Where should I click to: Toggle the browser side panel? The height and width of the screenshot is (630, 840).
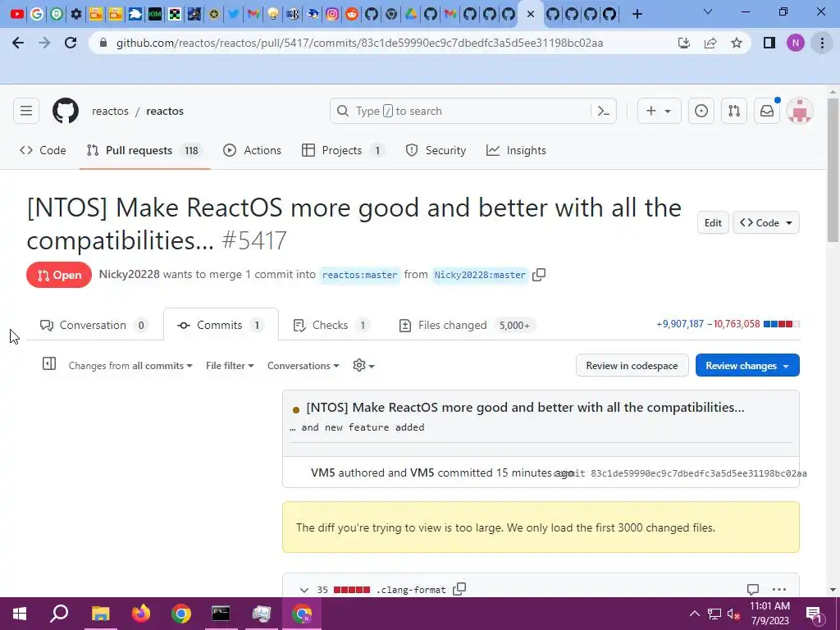[769, 43]
